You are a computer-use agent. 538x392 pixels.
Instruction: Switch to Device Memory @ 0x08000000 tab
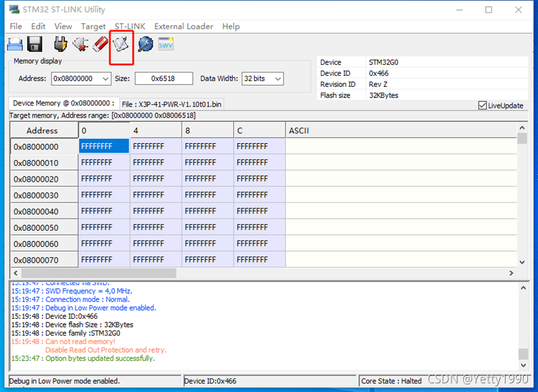pyautogui.click(x=64, y=103)
